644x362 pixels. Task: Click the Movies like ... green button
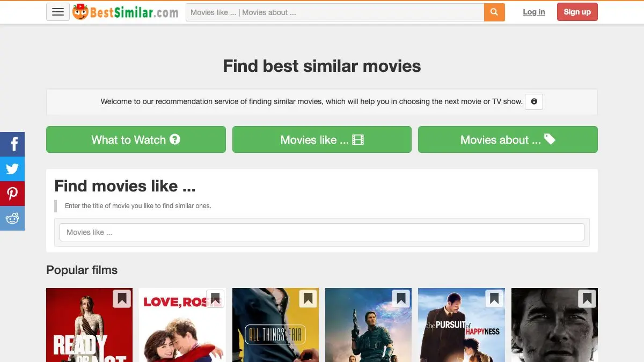pyautogui.click(x=322, y=139)
